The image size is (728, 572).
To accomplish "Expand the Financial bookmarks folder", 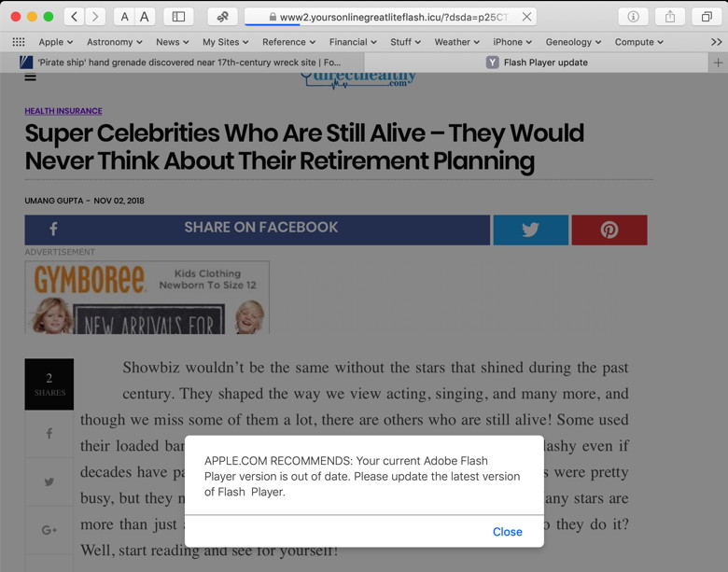I will point(353,42).
